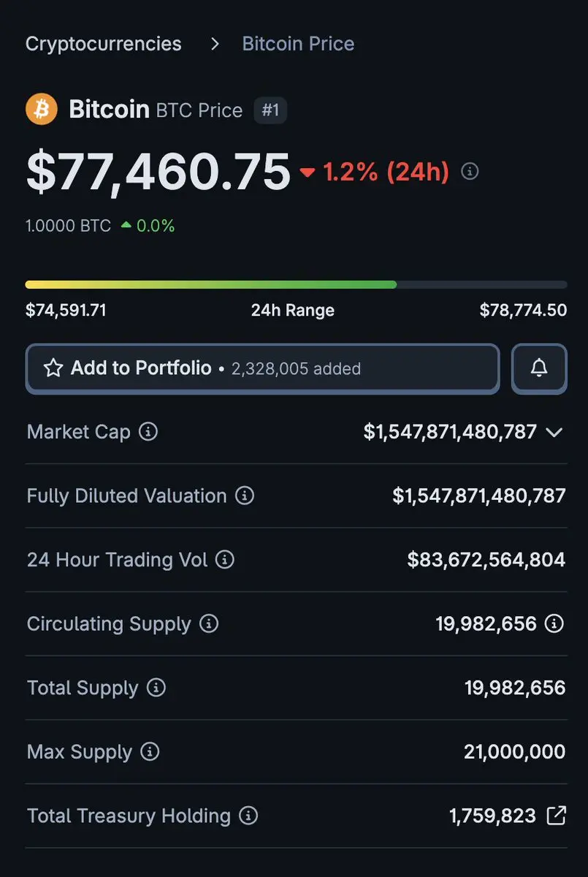
Task: Go to Cryptocurrencies breadcrumb
Action: (104, 44)
